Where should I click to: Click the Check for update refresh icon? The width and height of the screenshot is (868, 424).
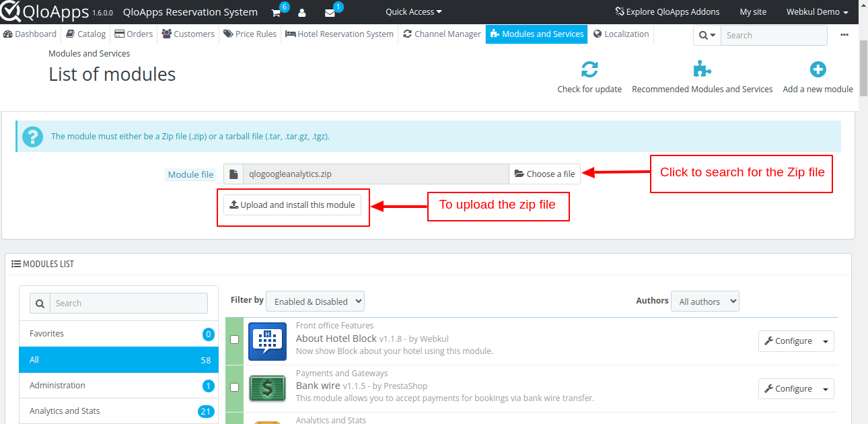point(589,69)
